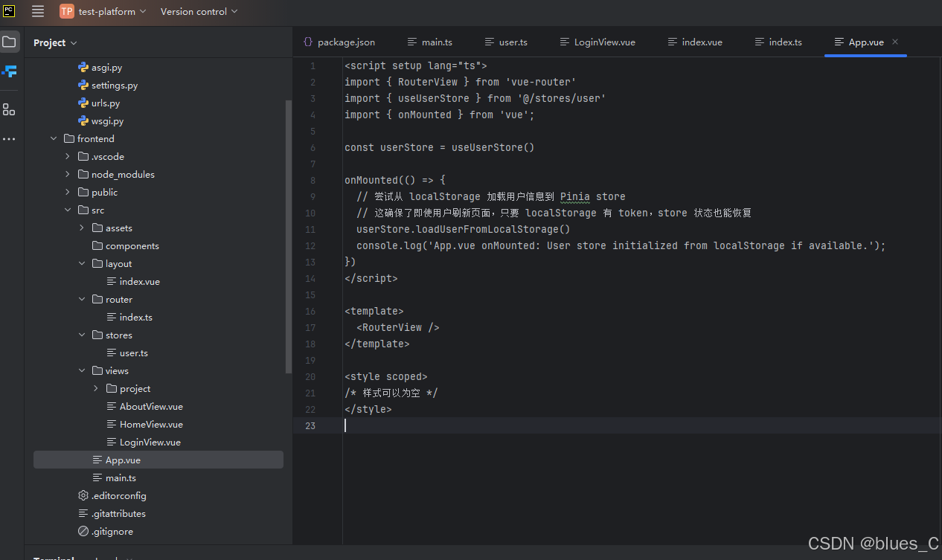This screenshot has height=560, width=942.
Task: Expand the project folder under views
Action: click(x=96, y=389)
